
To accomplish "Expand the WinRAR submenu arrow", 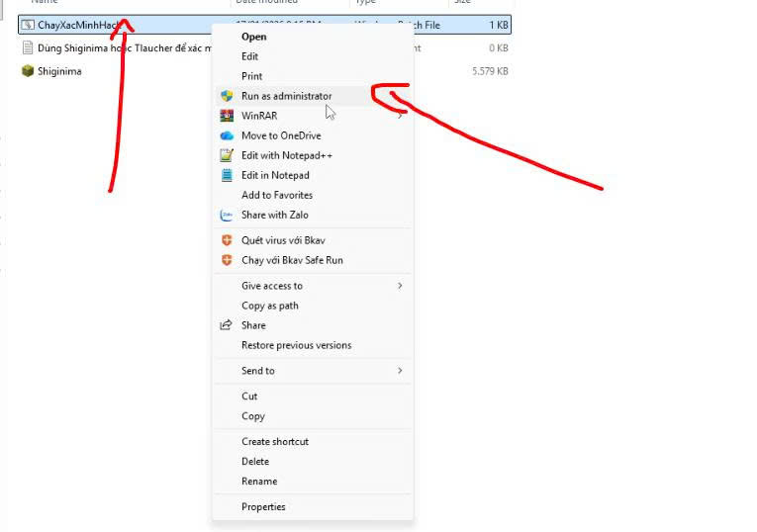I will pos(400,116).
